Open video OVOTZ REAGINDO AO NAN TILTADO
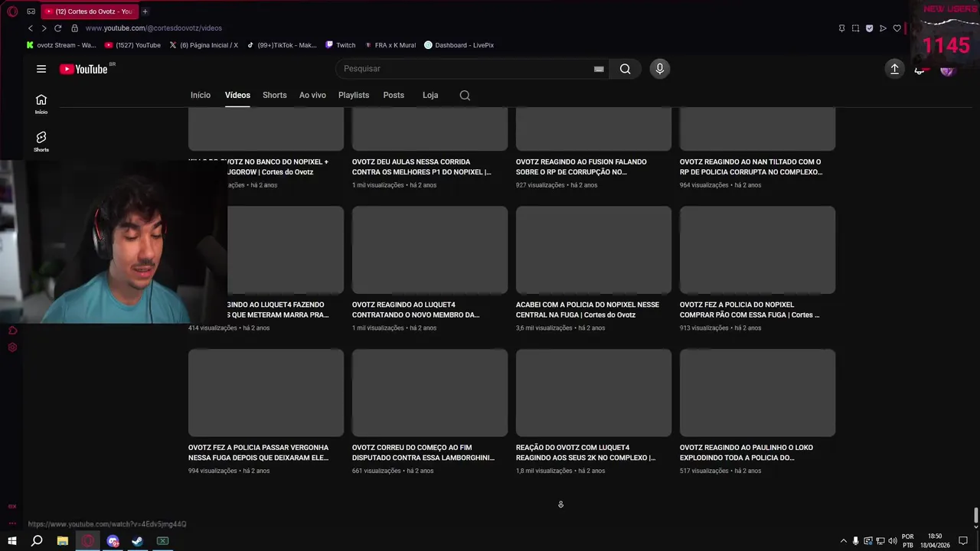Screen dimensions: 980x551 751,167
